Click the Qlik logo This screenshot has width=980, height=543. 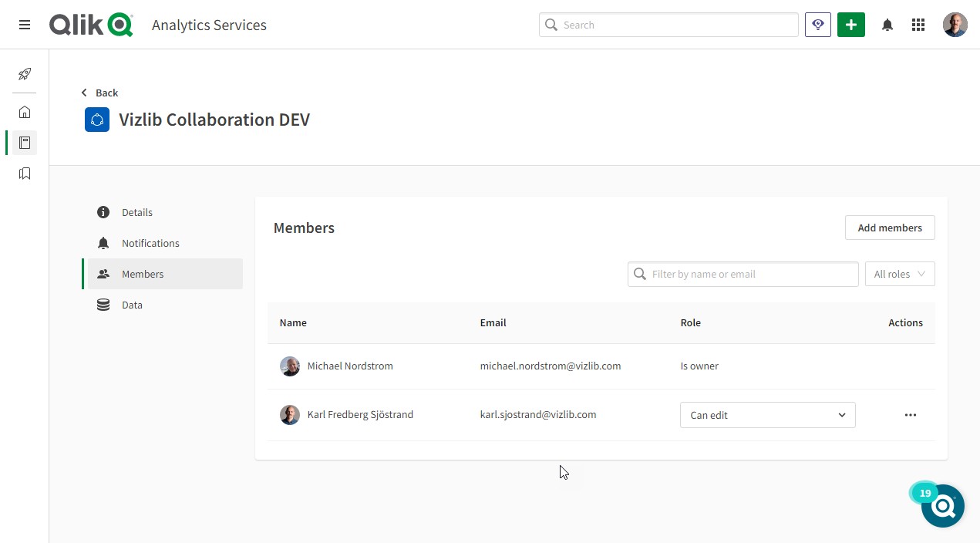click(91, 25)
